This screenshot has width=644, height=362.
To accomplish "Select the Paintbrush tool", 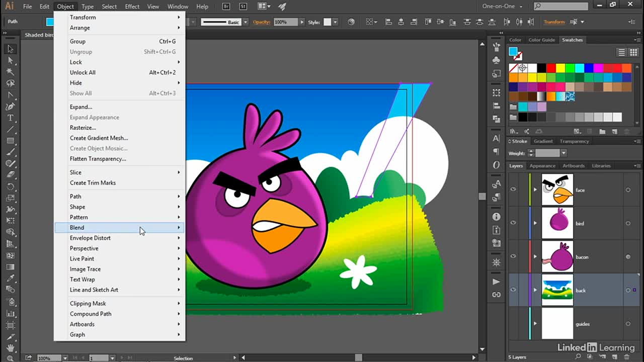I will point(10,152).
